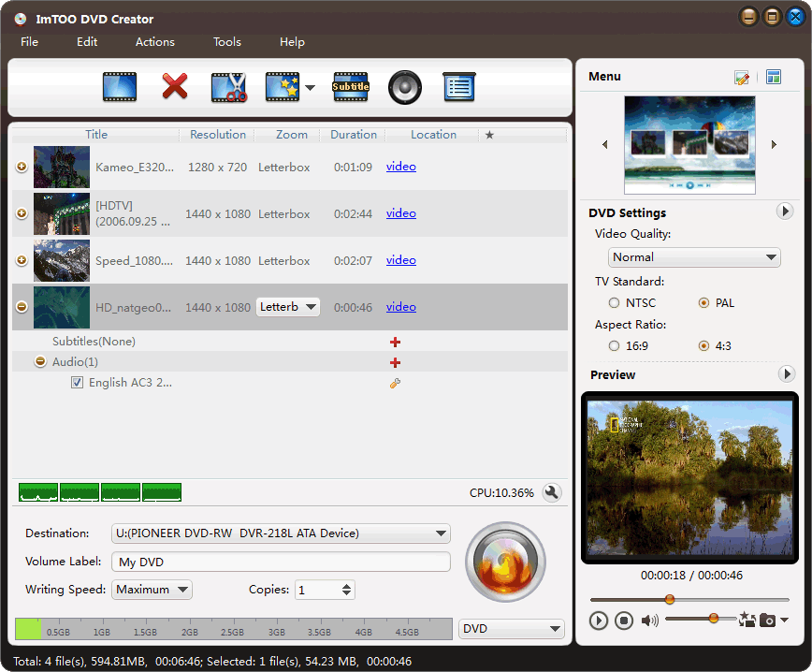Click the red X Remove icon
Screen dimensions: 812x672
(x=175, y=86)
